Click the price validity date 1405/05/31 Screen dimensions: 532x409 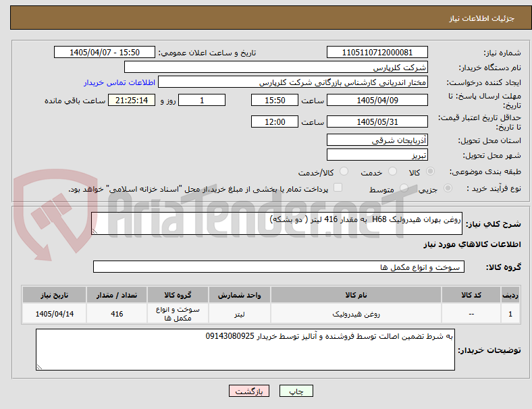pos(377,121)
